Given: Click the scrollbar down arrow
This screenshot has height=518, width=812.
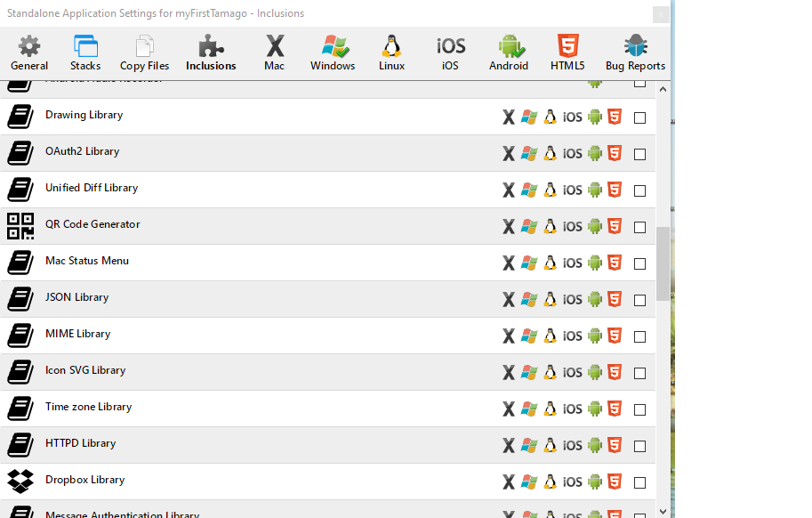Looking at the screenshot, I should point(663,511).
